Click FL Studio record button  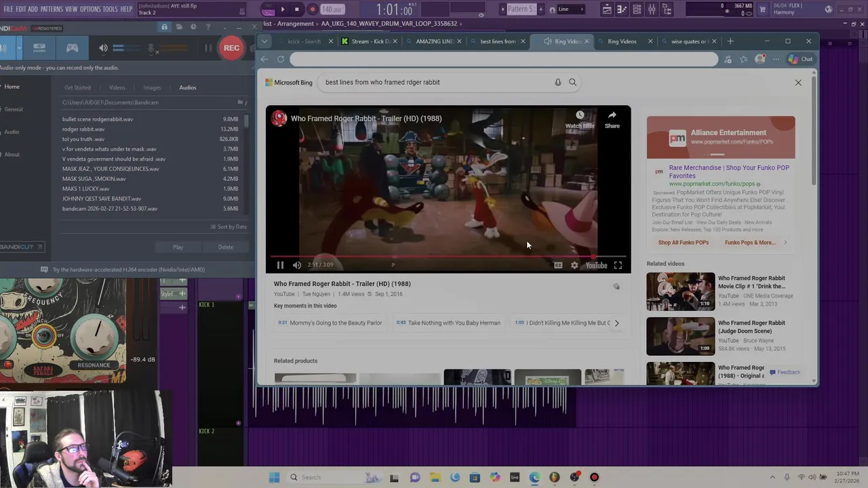tap(312, 9)
